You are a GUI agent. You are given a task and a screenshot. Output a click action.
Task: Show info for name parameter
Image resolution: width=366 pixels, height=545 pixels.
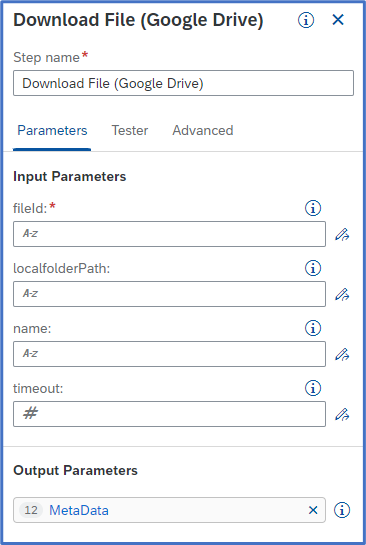point(313,328)
